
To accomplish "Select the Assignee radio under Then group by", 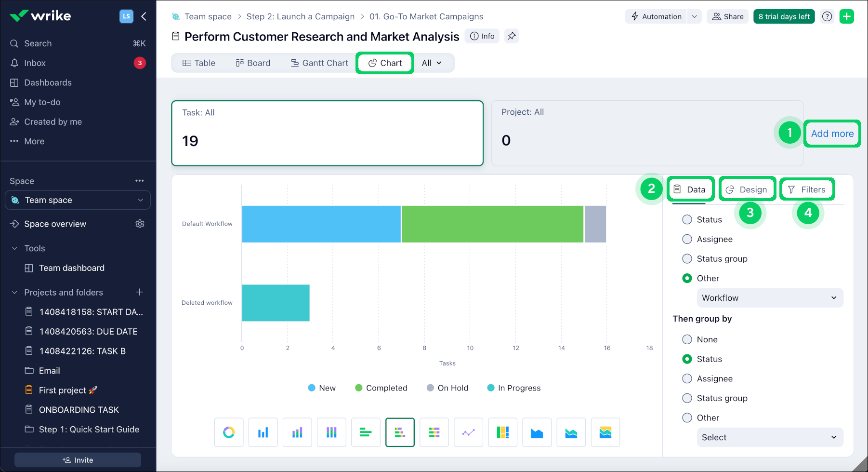I will pyautogui.click(x=687, y=379).
